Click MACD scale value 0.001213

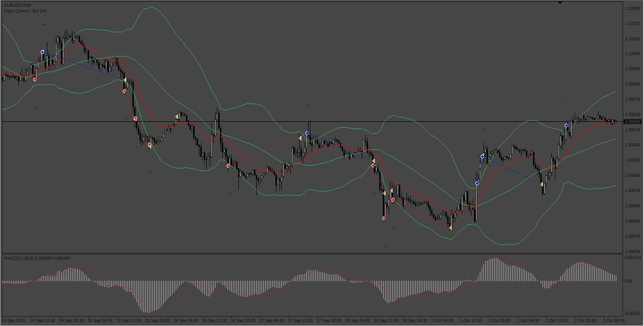pyautogui.click(x=633, y=258)
